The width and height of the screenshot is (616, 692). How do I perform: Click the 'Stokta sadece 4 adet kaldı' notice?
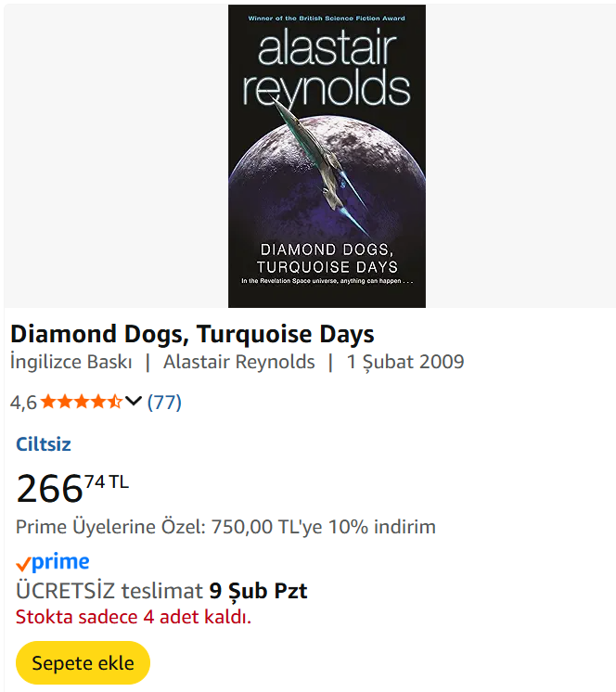134,617
